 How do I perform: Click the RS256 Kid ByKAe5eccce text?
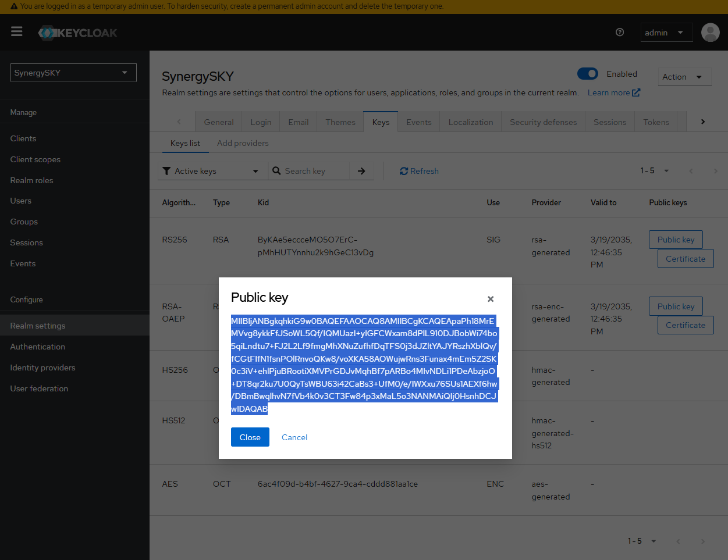pos(315,246)
